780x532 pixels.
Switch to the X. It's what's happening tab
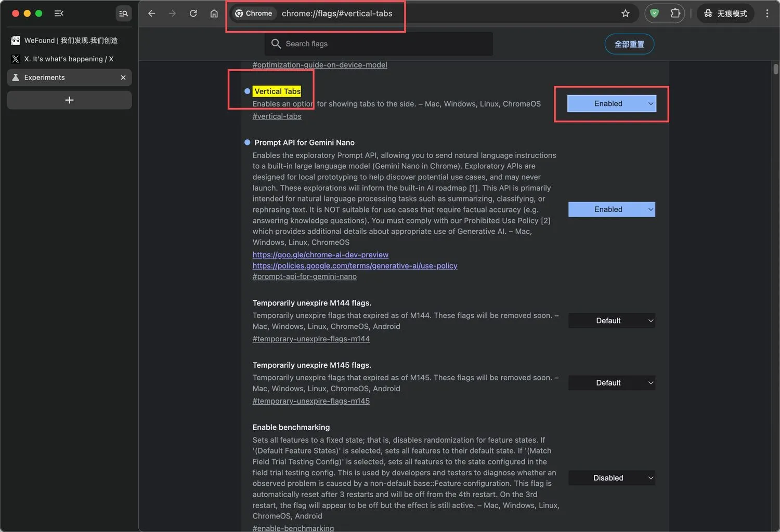[69, 59]
